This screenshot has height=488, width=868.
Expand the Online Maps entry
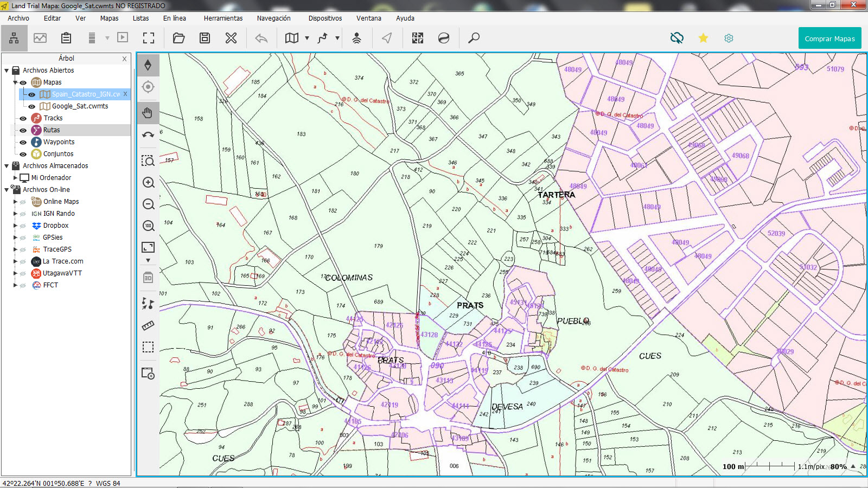[x=16, y=201]
